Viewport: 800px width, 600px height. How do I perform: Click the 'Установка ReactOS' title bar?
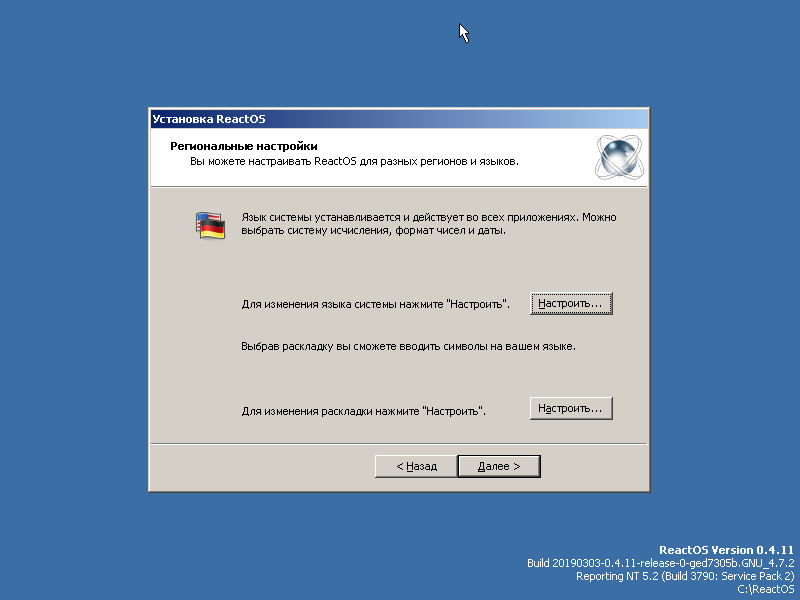tap(399, 119)
